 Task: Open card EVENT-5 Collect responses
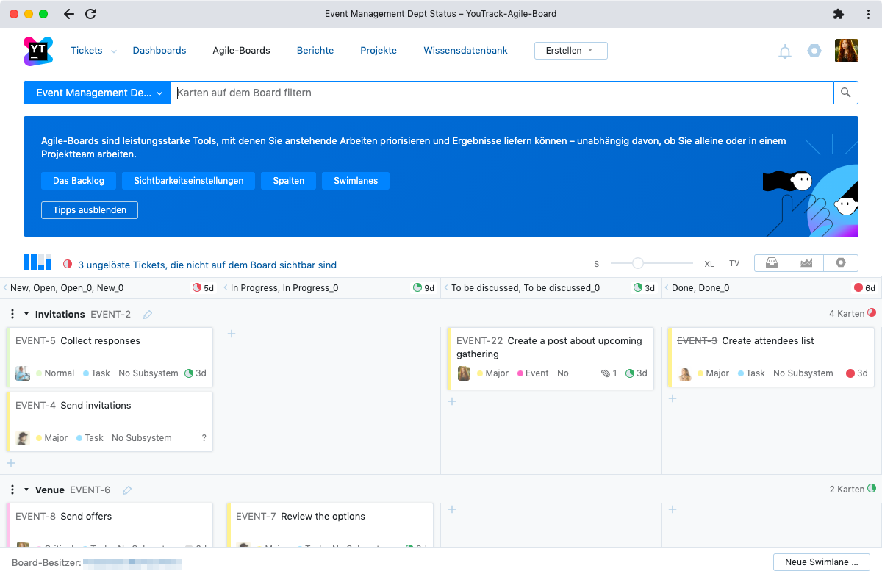tap(110, 357)
